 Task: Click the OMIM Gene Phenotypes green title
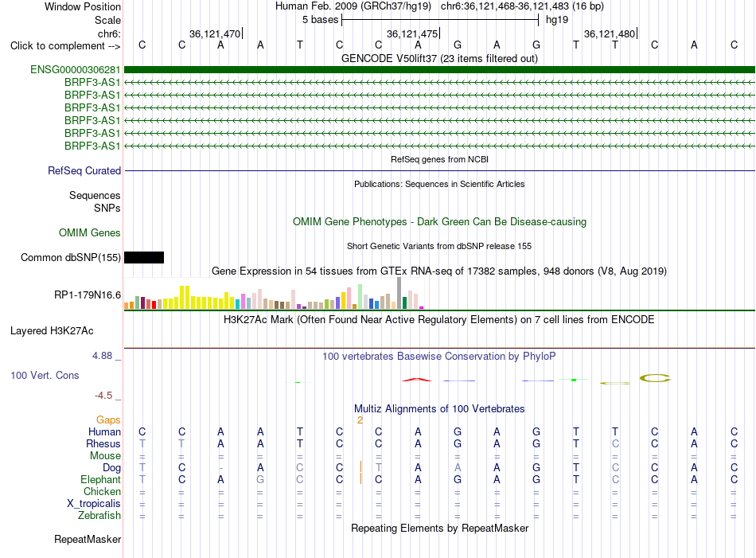click(439, 222)
